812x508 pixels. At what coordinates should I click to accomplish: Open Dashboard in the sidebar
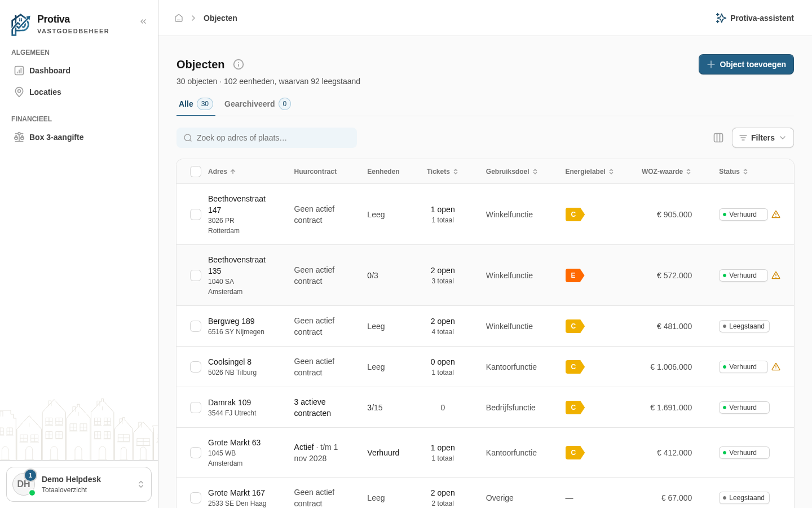click(x=79, y=71)
